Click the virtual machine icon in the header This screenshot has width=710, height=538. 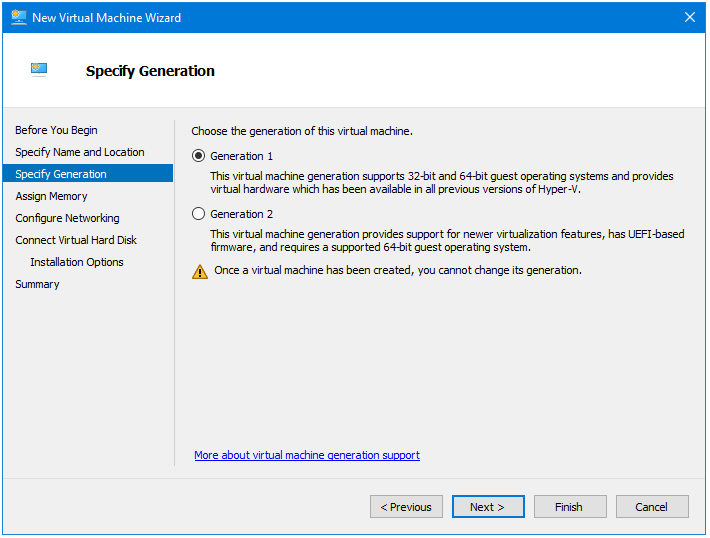point(39,70)
